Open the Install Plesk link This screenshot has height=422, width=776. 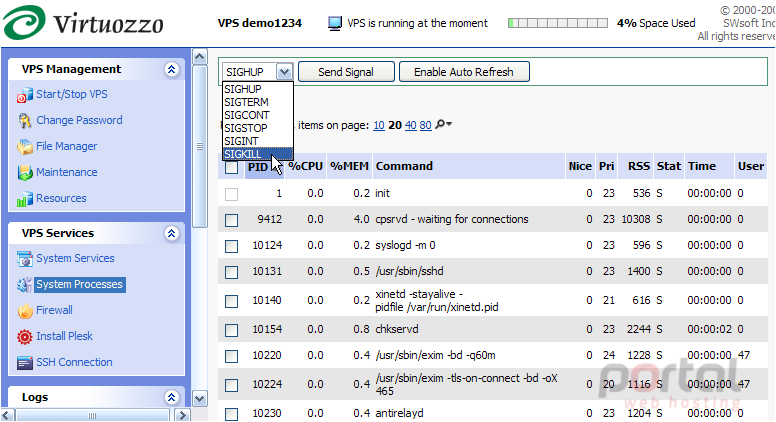click(64, 336)
